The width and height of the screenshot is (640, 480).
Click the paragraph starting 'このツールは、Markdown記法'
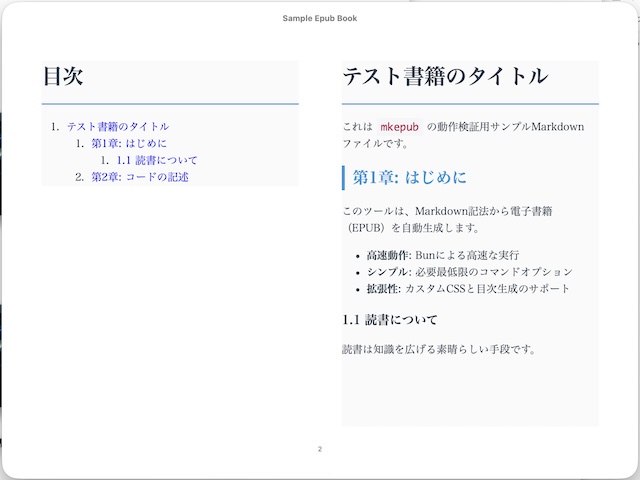tap(447, 219)
